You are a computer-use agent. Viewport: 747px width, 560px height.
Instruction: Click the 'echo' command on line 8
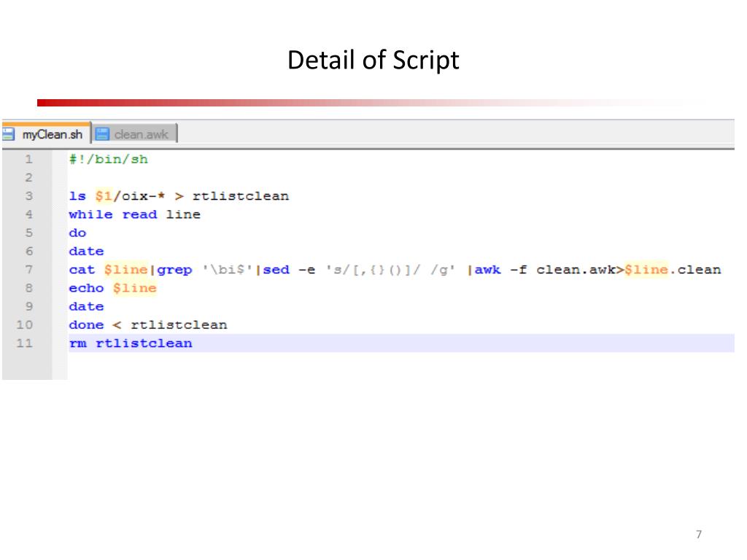click(x=86, y=288)
